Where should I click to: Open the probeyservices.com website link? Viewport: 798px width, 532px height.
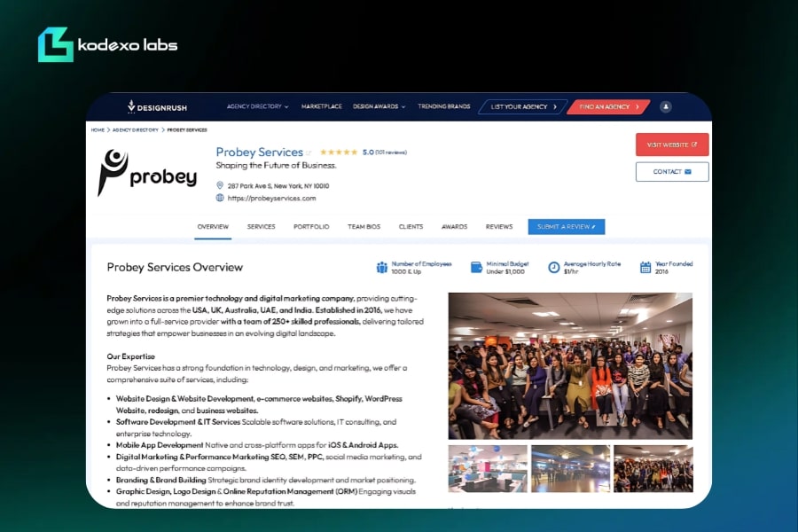click(272, 198)
